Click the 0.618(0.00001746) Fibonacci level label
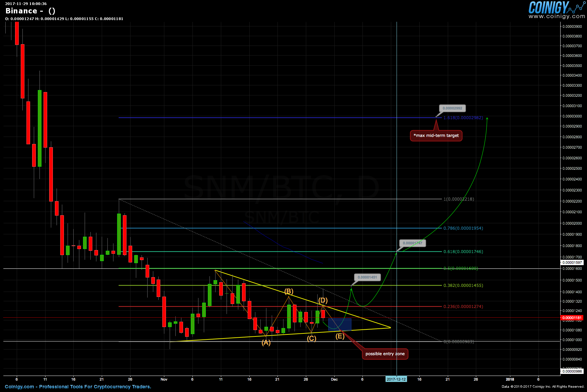The image size is (587, 392). click(463, 252)
